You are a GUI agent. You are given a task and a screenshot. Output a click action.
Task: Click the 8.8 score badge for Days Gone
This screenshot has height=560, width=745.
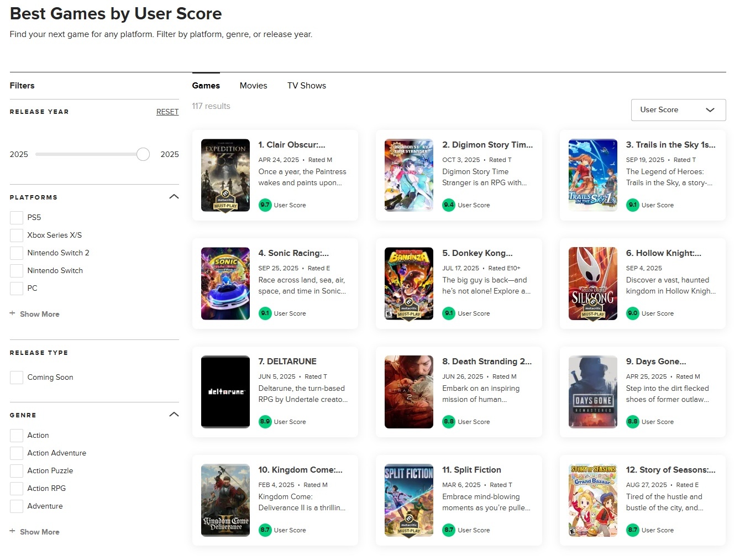[x=632, y=421]
